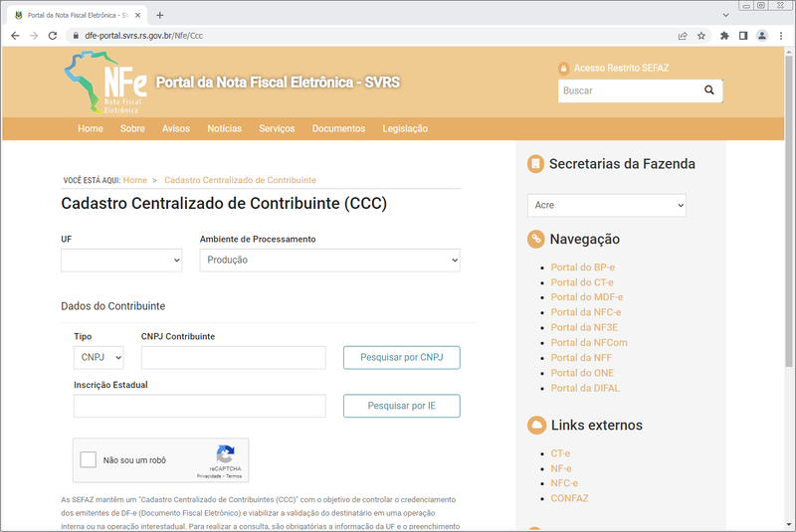This screenshot has height=532, width=796.
Task: Click the CNPJ Contribuinte input field
Action: (x=234, y=358)
